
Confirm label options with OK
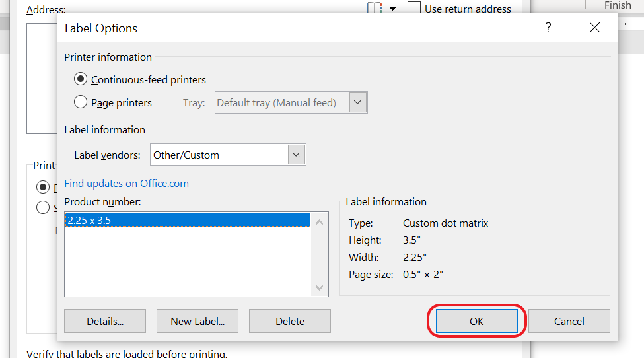click(476, 322)
